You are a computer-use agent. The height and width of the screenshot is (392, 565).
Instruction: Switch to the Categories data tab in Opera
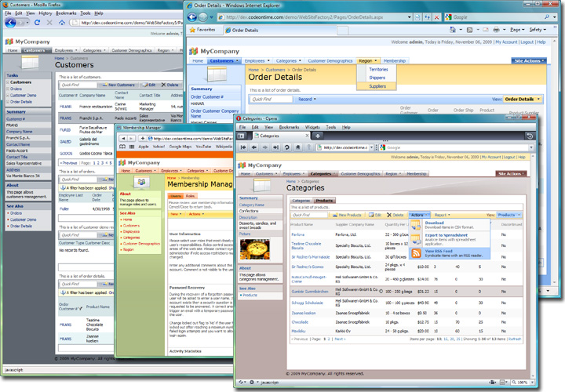(301, 201)
